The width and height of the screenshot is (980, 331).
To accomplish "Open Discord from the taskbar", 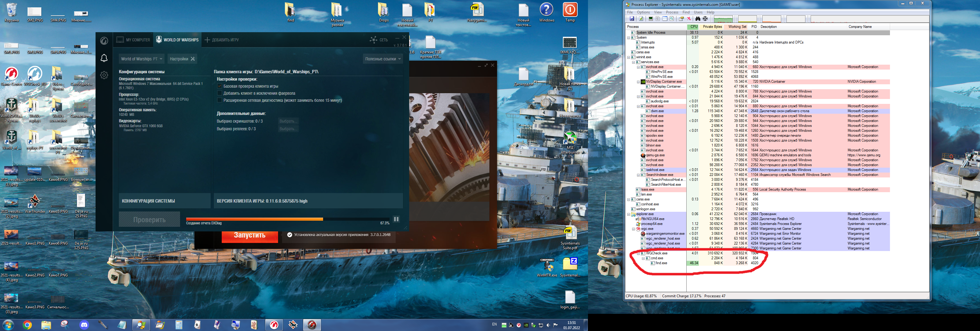I will [x=84, y=325].
